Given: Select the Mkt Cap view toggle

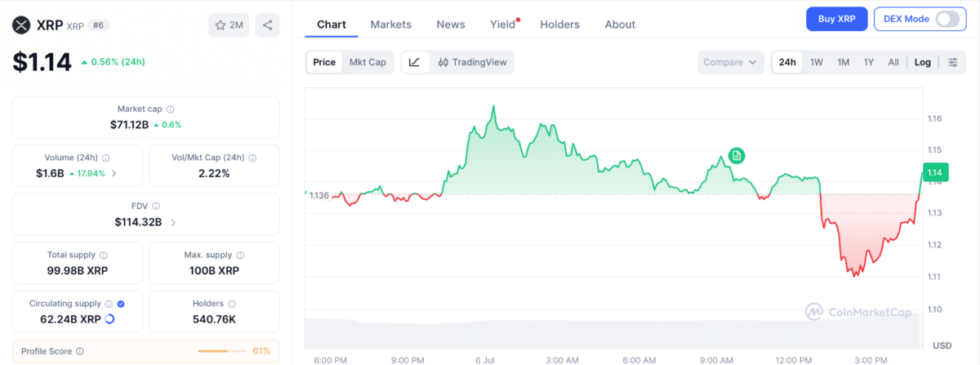Looking at the screenshot, I should click(x=367, y=62).
